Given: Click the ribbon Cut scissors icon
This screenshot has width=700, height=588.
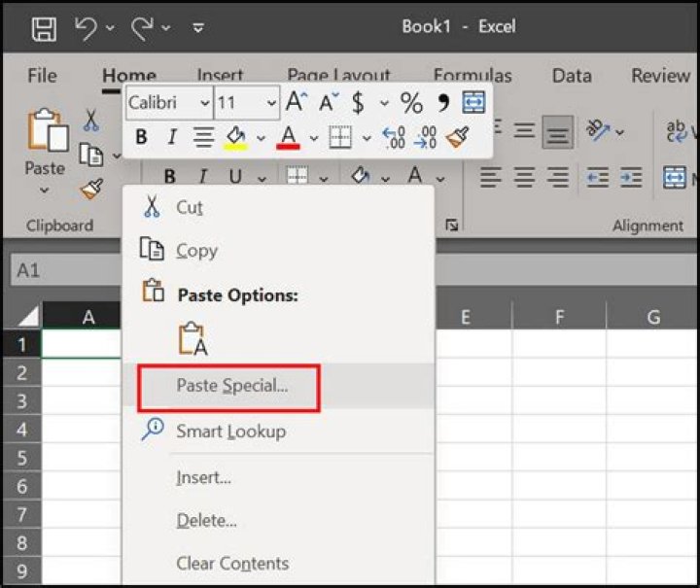Looking at the screenshot, I should point(91,120).
